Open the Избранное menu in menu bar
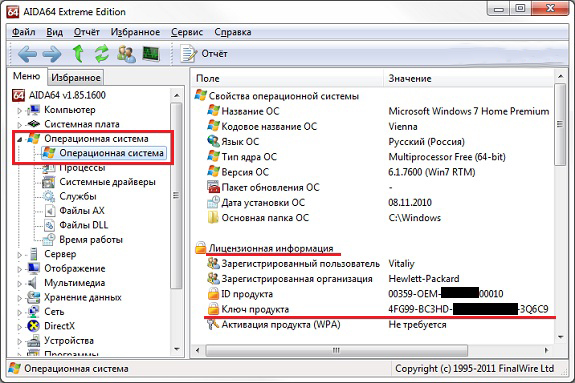Image resolution: width=575 pixels, height=383 pixels. 135,32
